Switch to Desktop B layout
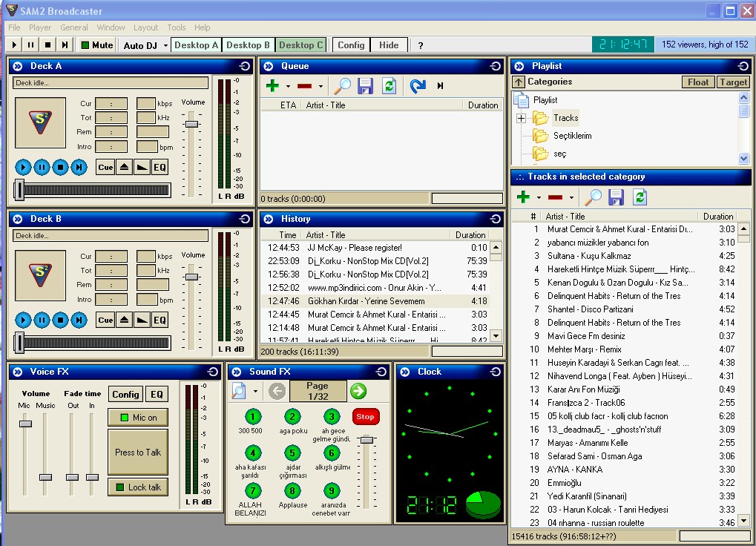Image resolution: width=756 pixels, height=546 pixels. tap(249, 45)
